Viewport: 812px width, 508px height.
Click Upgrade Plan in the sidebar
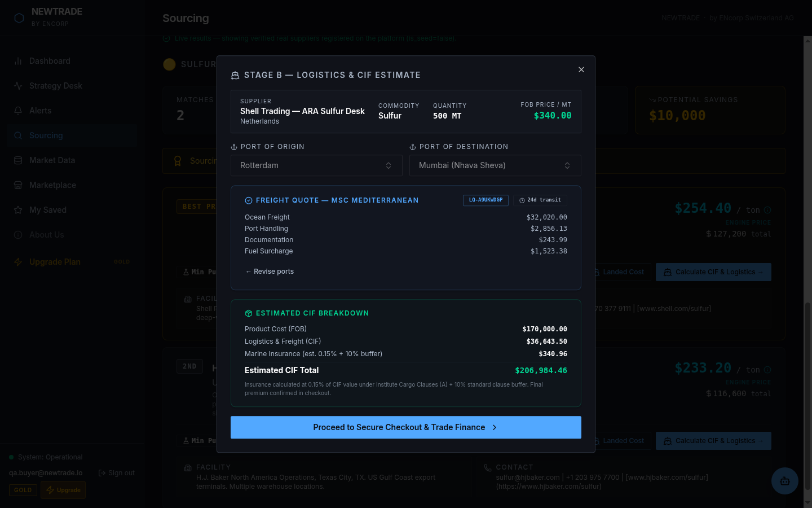(72, 262)
